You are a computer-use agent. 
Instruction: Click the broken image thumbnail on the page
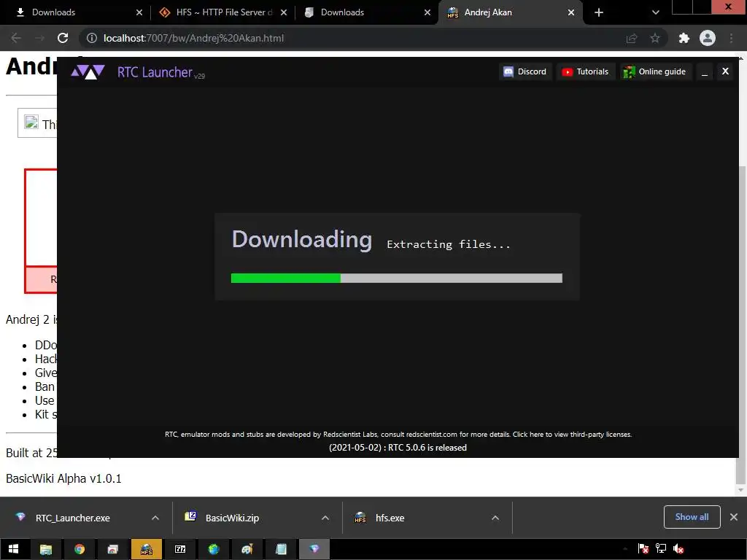coord(31,122)
